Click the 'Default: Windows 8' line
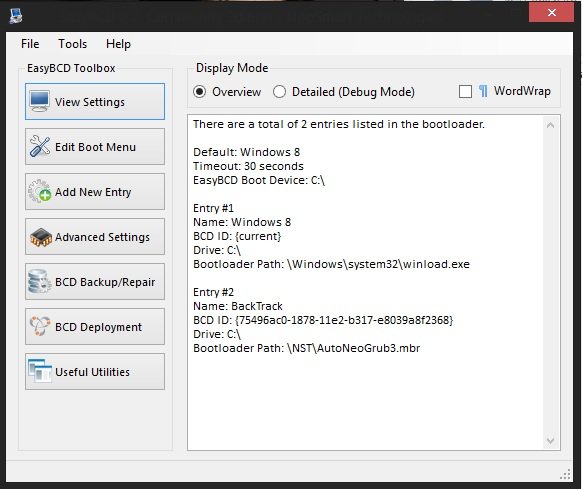Screen dimensions: 582x489 (x=246, y=152)
